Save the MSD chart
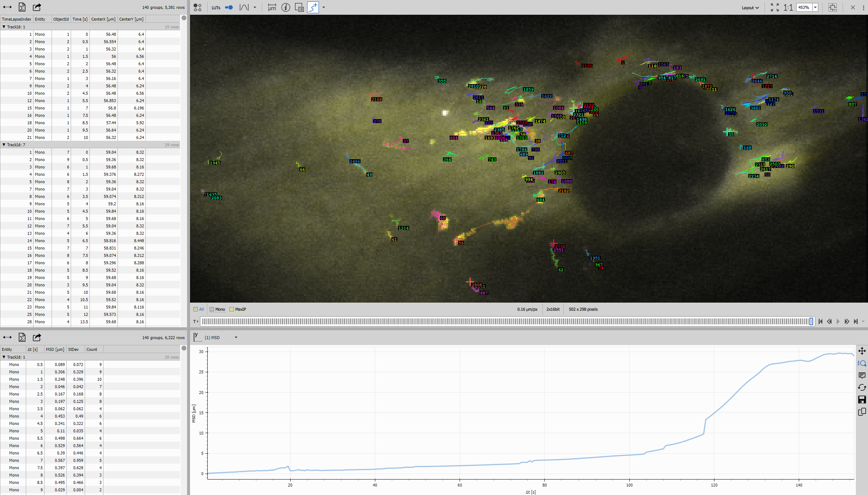The height and width of the screenshot is (495, 868). tap(862, 400)
